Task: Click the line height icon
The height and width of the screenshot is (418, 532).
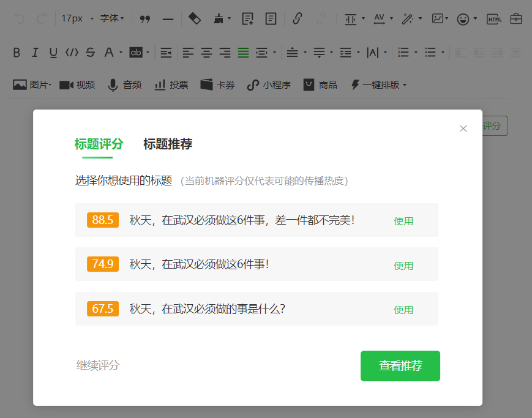Action: click(346, 53)
